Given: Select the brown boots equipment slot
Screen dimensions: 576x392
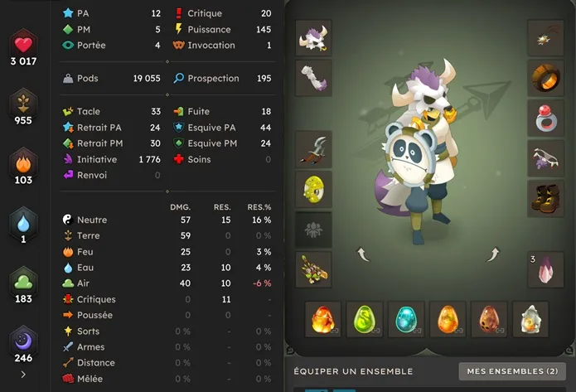Looking at the screenshot, I should [x=545, y=198].
